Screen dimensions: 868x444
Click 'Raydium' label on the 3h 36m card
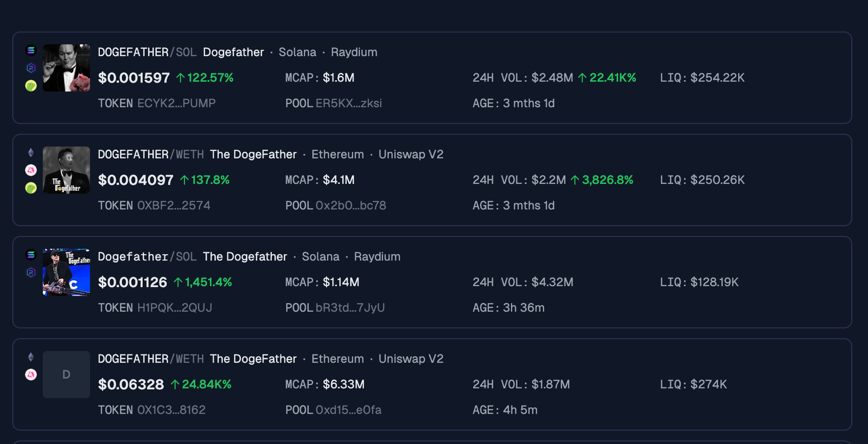377,256
